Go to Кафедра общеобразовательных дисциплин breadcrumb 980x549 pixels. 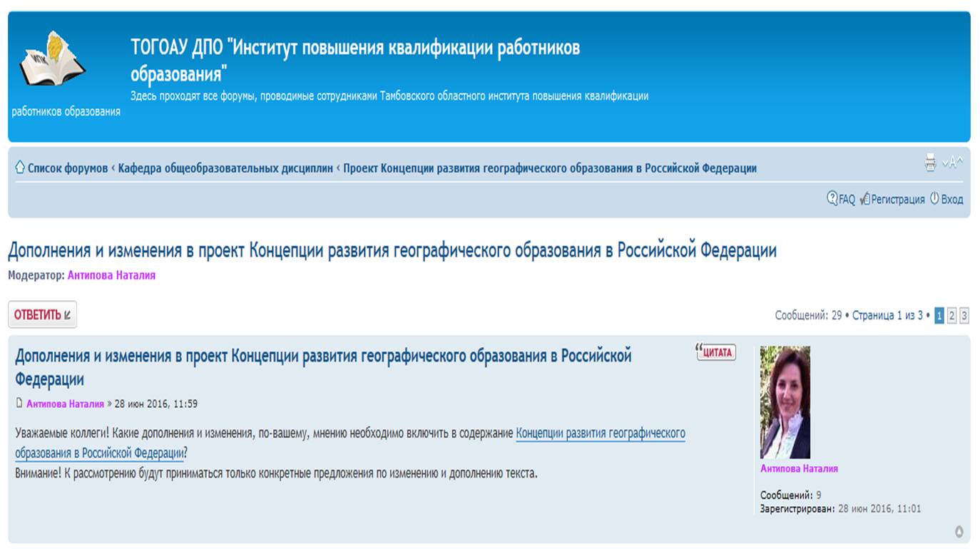tap(225, 168)
